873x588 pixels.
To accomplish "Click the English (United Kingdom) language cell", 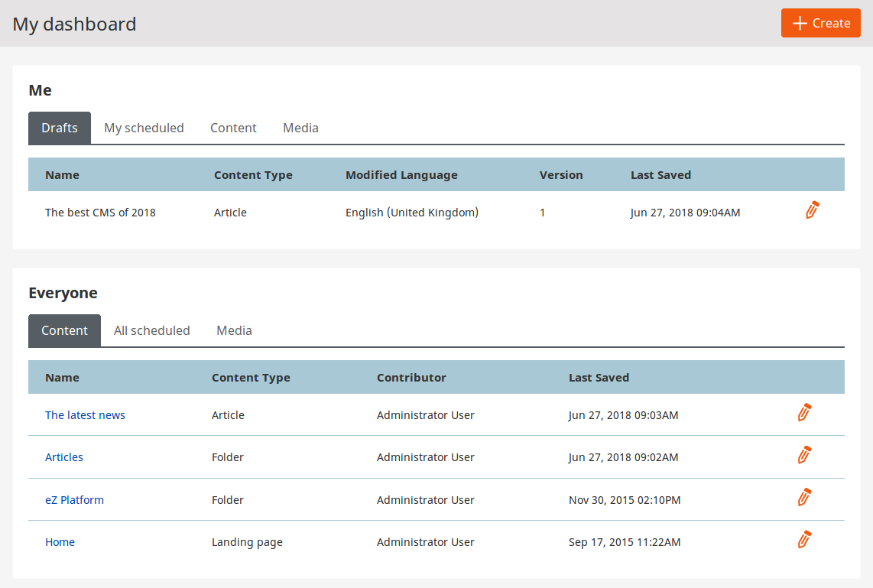I will tap(412, 213).
